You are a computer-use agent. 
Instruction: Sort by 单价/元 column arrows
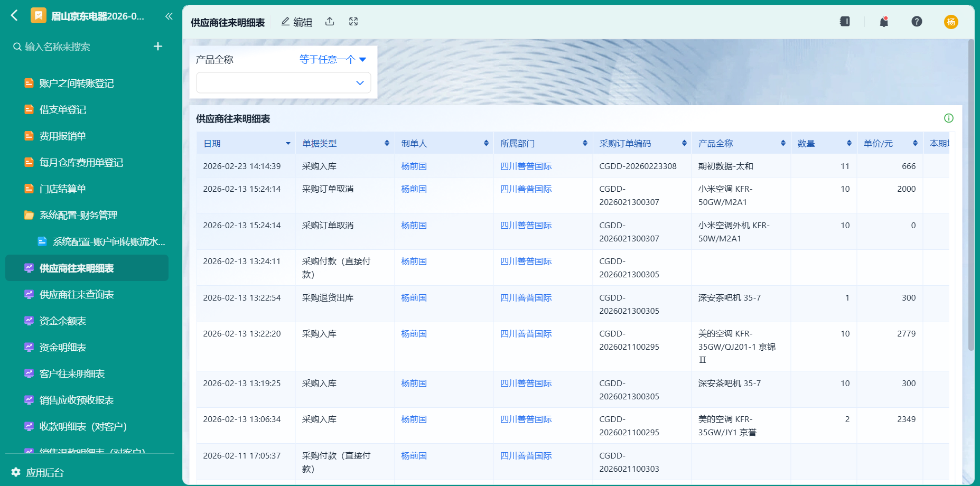915,143
